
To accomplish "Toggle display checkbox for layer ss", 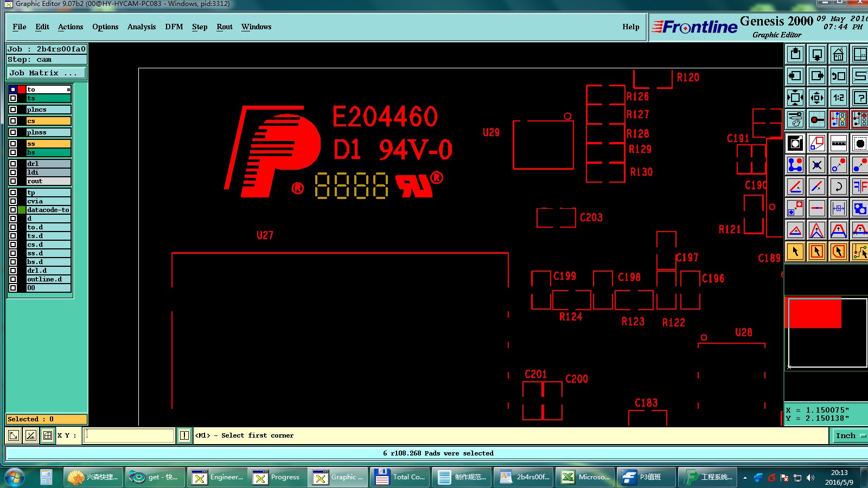I will [x=13, y=144].
